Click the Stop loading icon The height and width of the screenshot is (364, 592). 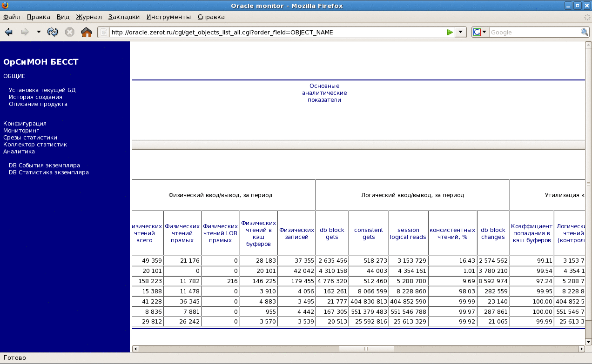pyautogui.click(x=69, y=32)
